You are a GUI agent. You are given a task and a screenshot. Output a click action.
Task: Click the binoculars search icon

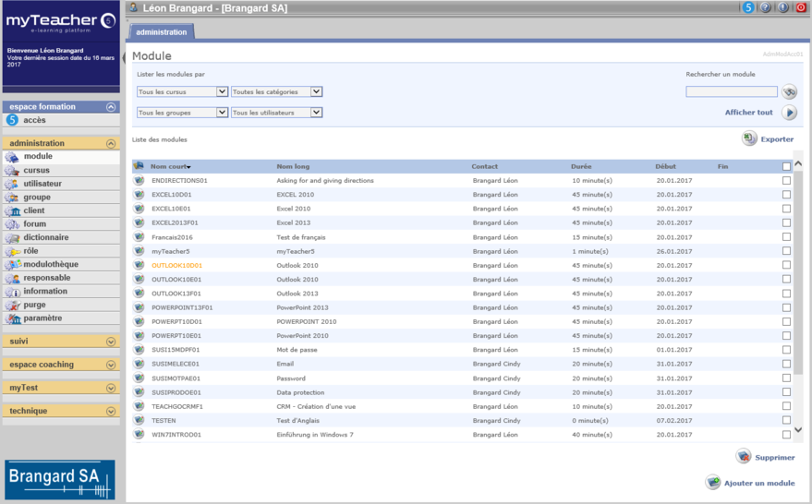(789, 91)
